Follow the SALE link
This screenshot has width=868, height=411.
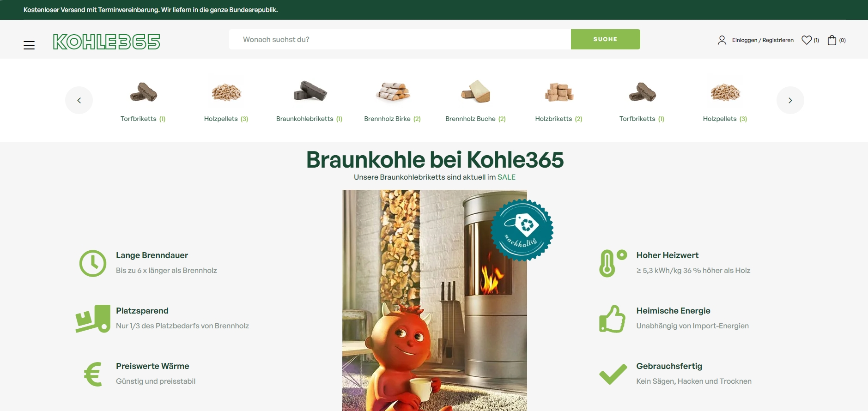(506, 177)
